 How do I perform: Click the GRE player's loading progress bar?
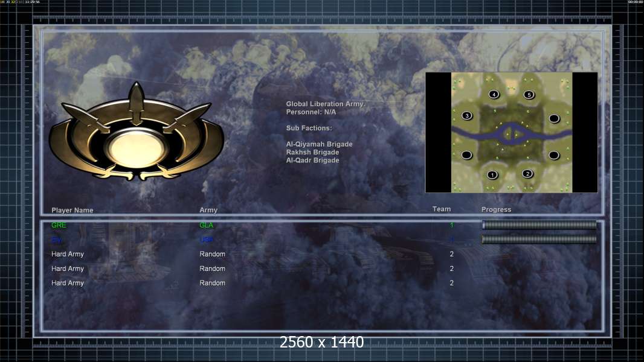[539, 224]
